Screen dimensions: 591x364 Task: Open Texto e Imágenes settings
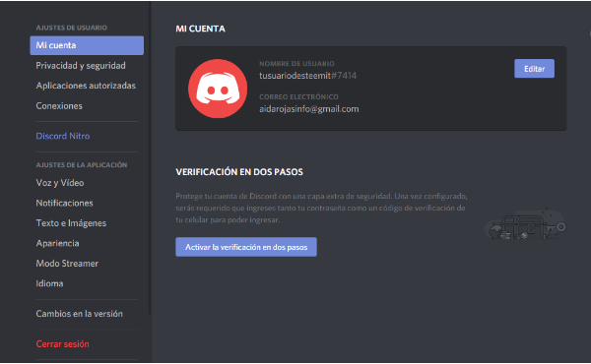tap(71, 223)
